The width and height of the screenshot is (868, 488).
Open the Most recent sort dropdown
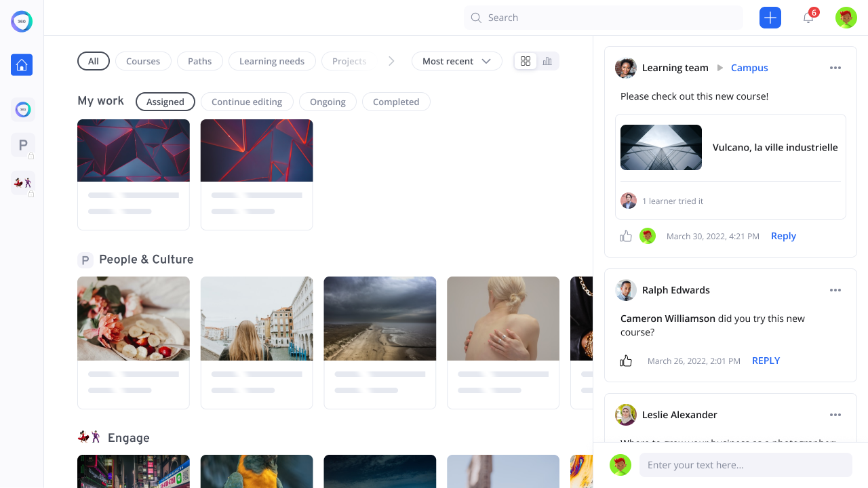tap(456, 61)
